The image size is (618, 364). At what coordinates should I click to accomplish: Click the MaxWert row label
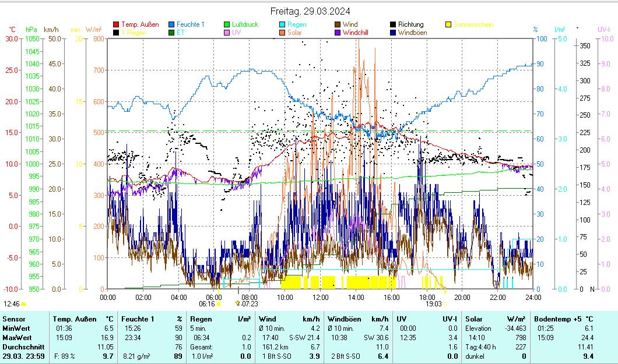[17, 337]
